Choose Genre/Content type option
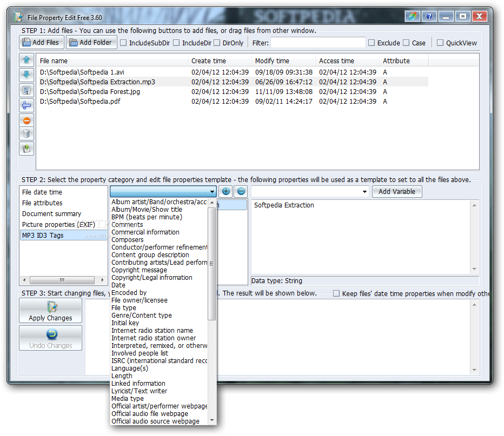Image resolution: width=504 pixels, height=436 pixels. pyautogui.click(x=159, y=316)
